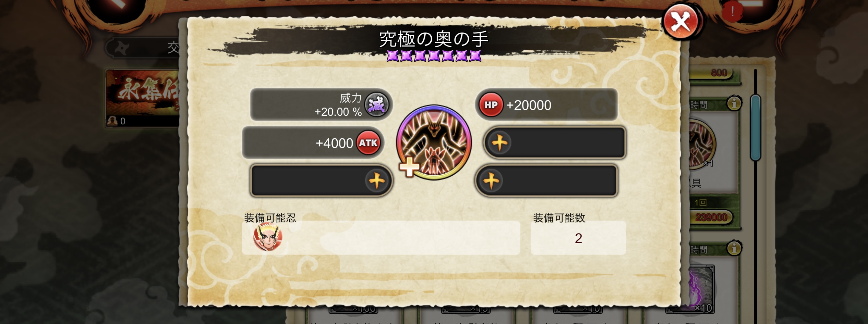Click the 239000 price button

tap(711, 217)
